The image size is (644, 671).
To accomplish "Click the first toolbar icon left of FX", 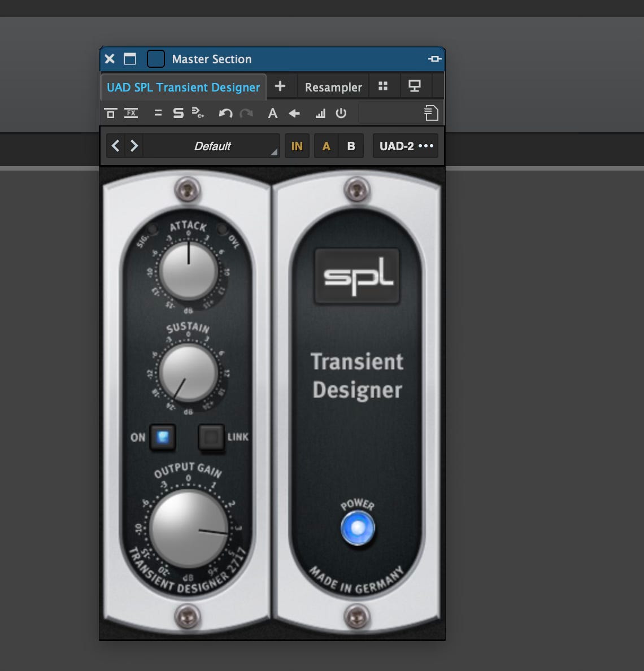I will pyautogui.click(x=110, y=114).
